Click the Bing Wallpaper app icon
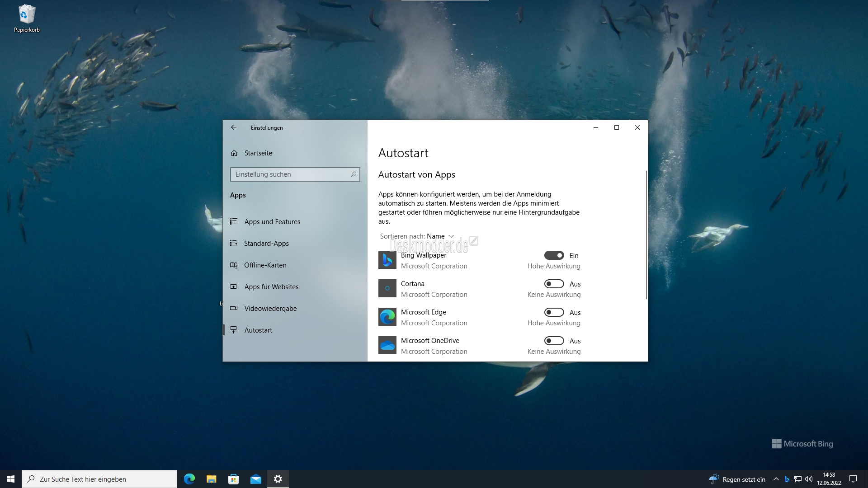Image resolution: width=868 pixels, height=488 pixels. point(387,260)
